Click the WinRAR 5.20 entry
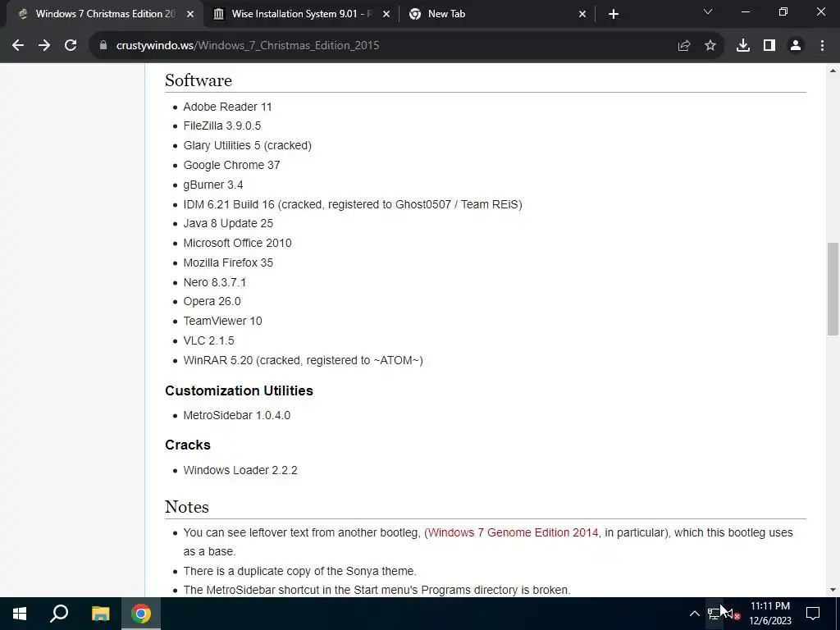 303,360
